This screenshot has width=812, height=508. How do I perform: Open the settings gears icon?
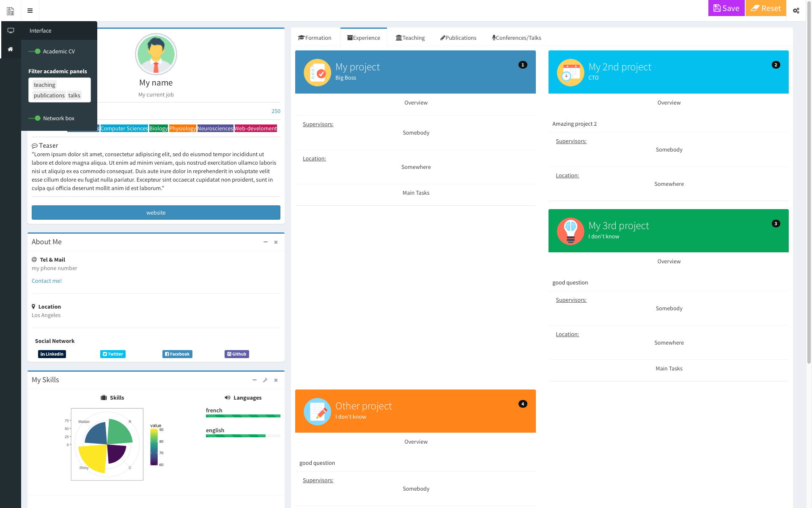[796, 11]
